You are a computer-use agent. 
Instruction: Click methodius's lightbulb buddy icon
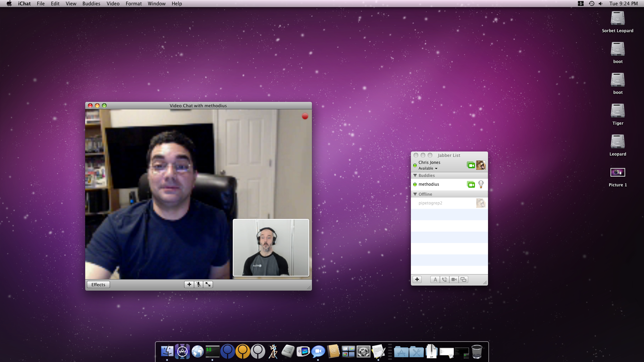[x=481, y=184]
